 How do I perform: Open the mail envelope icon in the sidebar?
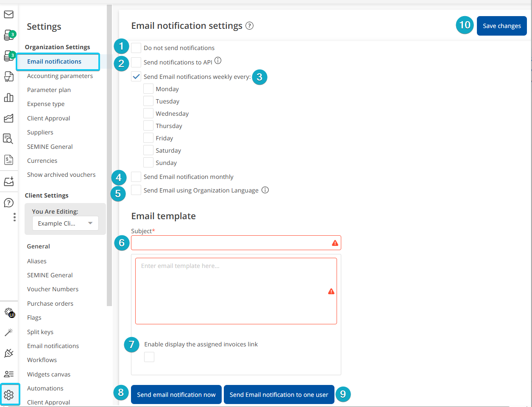(x=8, y=14)
